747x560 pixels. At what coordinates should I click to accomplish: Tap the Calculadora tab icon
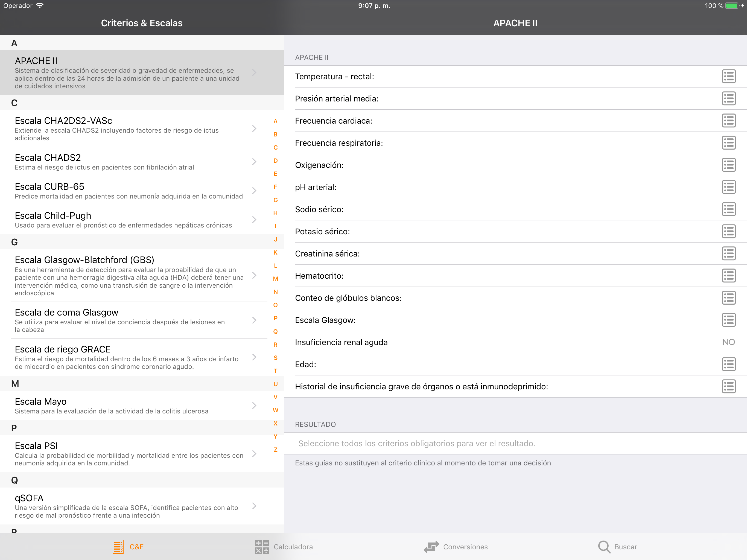click(262, 547)
